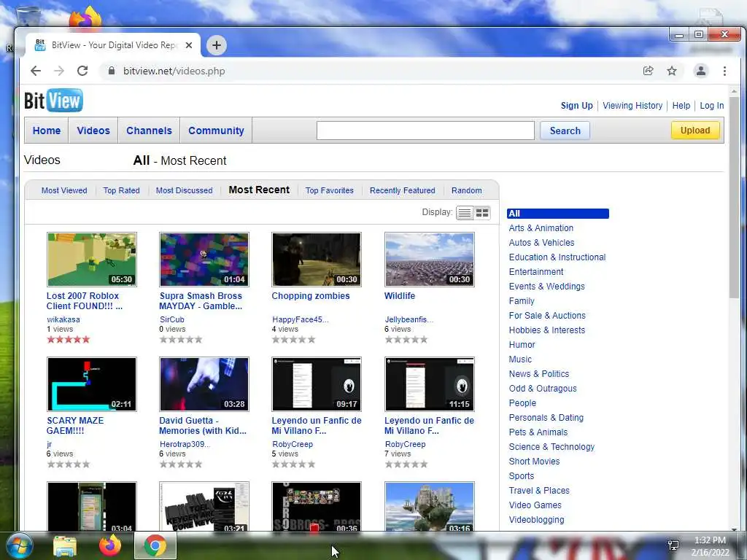747x560 pixels.
Task: Click the browser address bar URL
Action: coord(174,71)
